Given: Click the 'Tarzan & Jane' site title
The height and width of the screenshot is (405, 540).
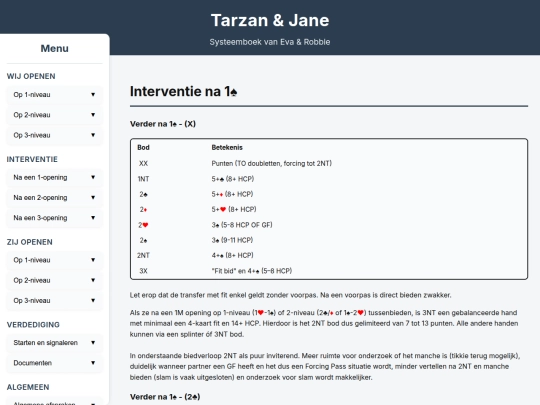Looking at the screenshot, I should click(270, 20).
